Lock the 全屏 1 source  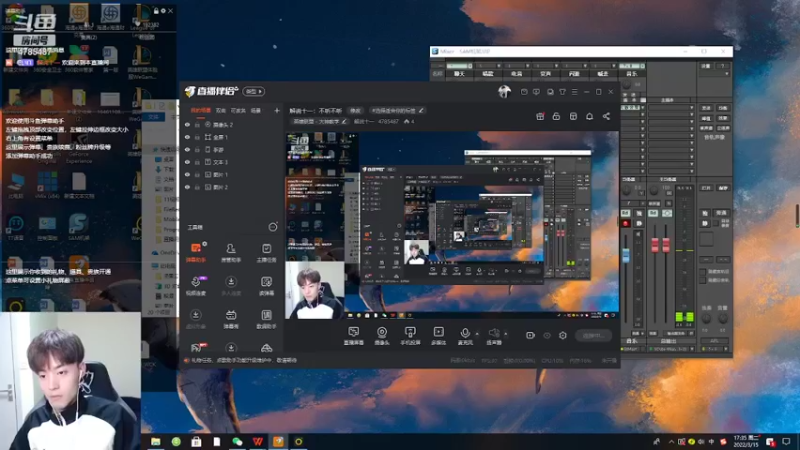click(197, 137)
